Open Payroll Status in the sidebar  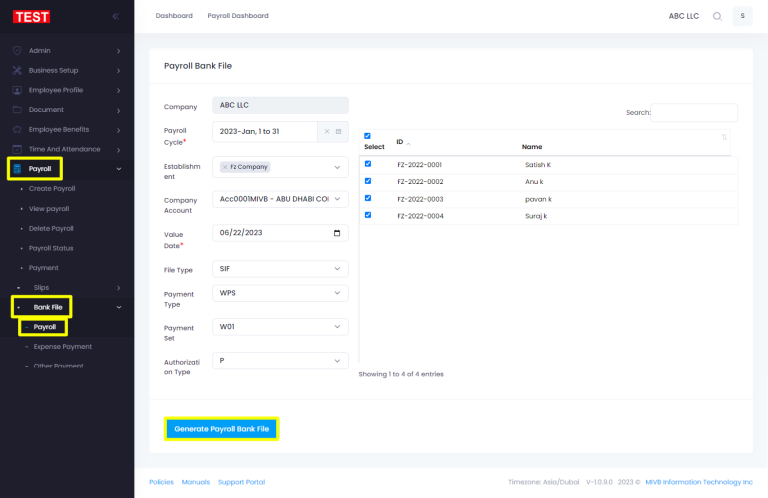[x=51, y=248]
